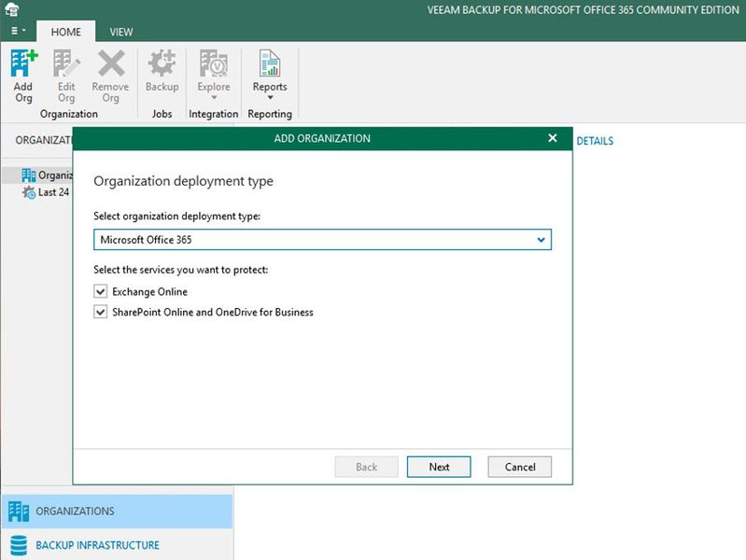Close the Add Organization dialog
This screenshot has width=746, height=560.
click(553, 138)
